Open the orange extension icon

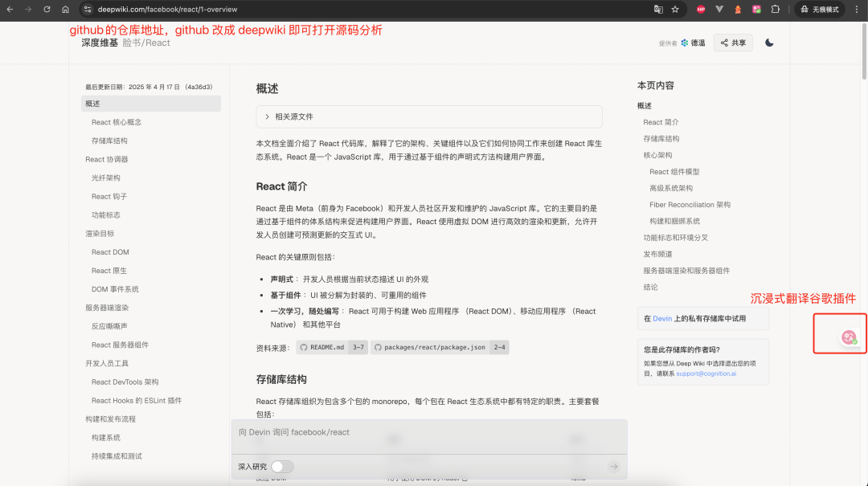[x=737, y=10]
